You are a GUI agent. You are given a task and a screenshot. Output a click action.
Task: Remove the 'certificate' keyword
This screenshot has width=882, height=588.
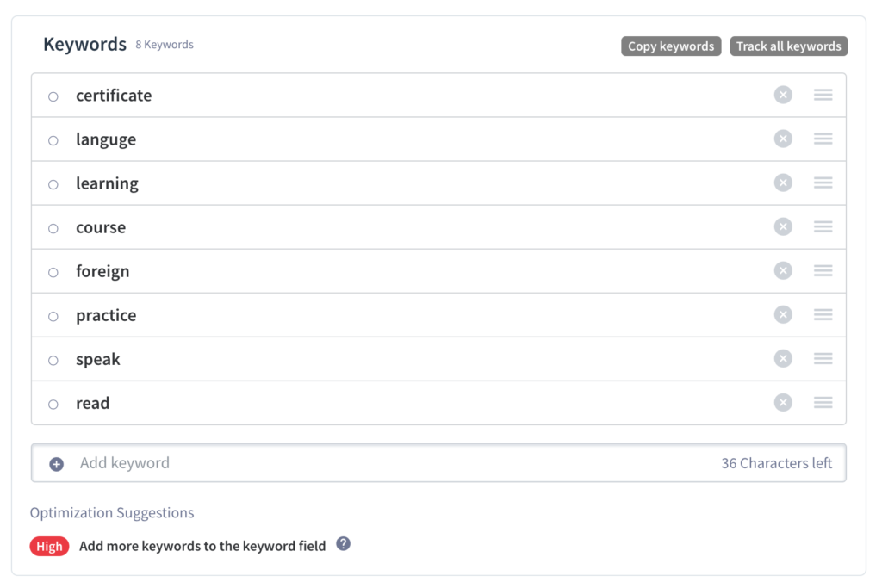tap(782, 95)
